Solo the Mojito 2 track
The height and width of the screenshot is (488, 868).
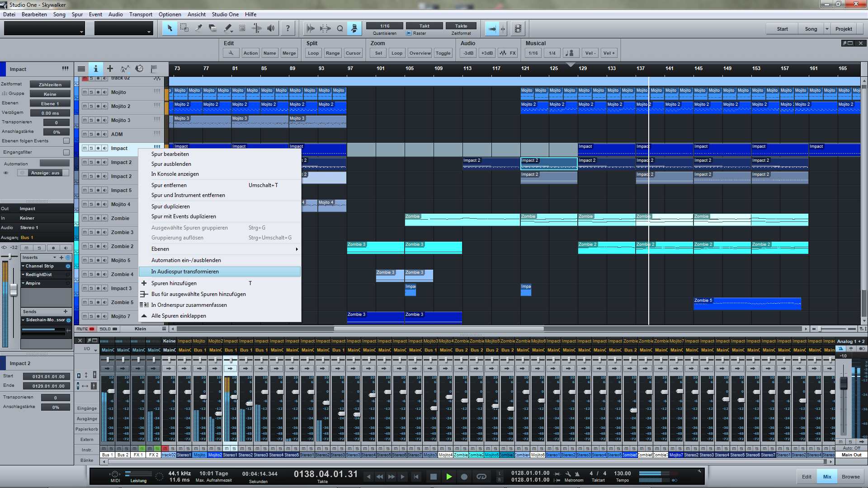pos(91,106)
